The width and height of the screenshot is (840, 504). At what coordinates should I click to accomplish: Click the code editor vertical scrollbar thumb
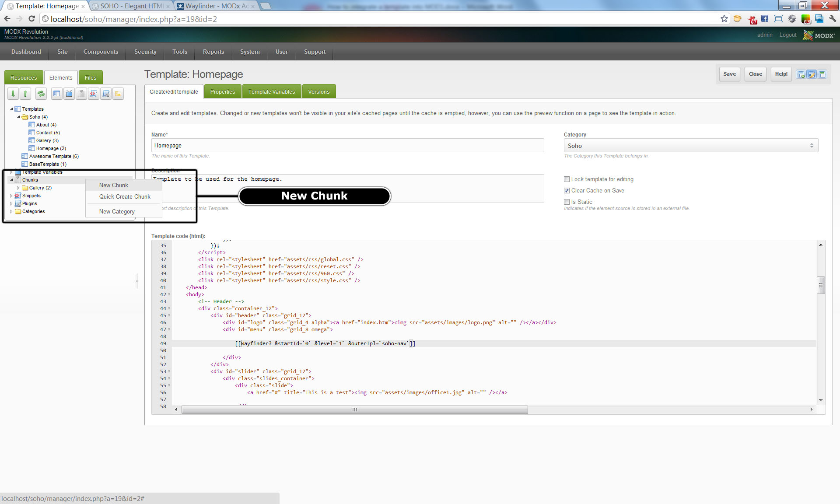(821, 285)
